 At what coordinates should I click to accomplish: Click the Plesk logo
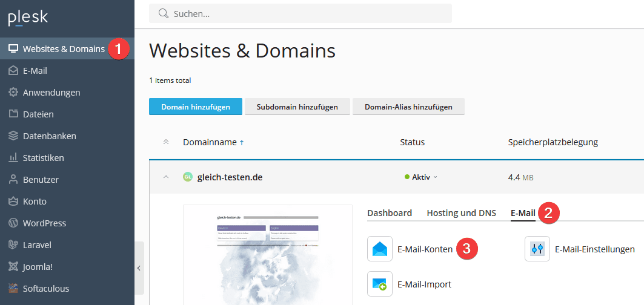pyautogui.click(x=28, y=18)
